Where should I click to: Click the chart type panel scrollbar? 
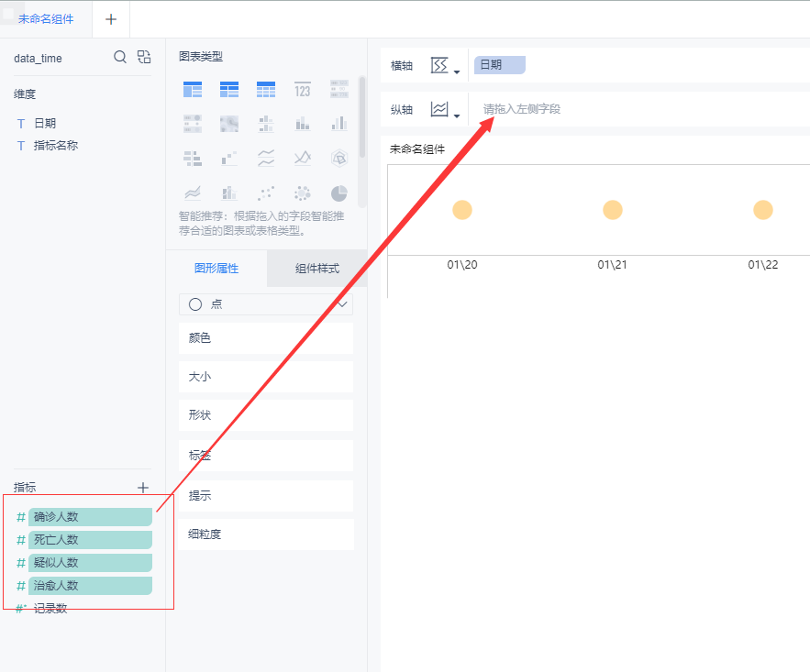[362, 117]
